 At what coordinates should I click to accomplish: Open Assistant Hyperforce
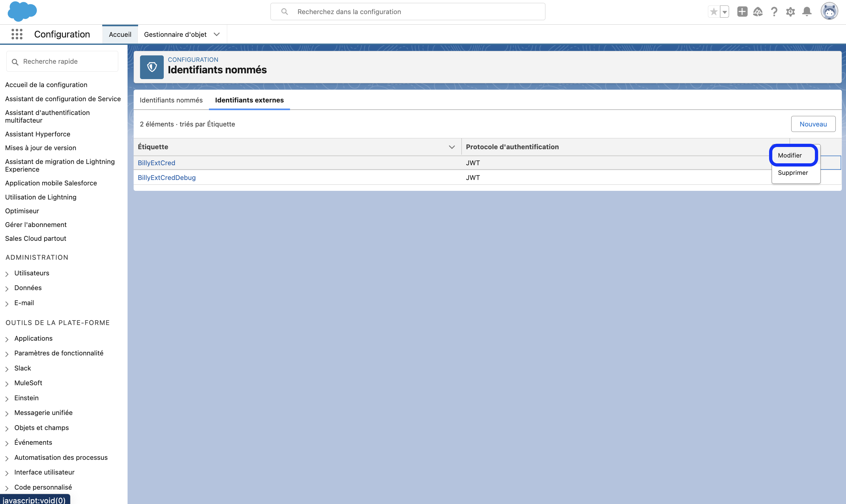click(38, 134)
